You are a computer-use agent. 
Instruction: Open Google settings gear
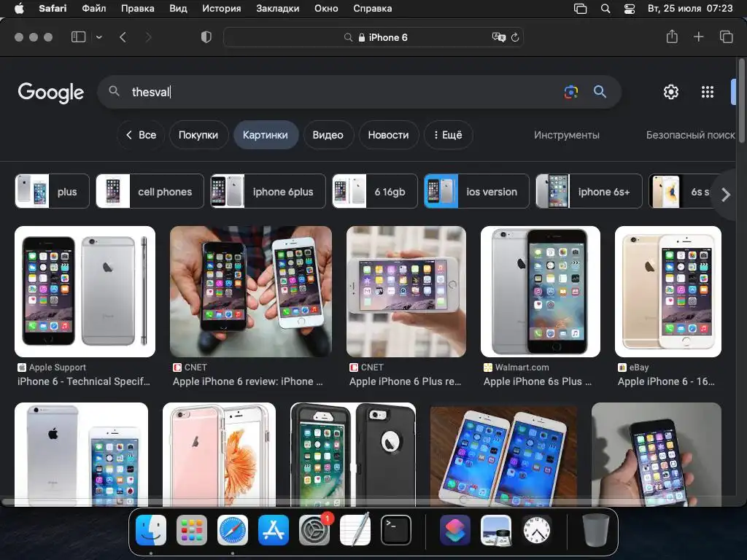coord(671,92)
